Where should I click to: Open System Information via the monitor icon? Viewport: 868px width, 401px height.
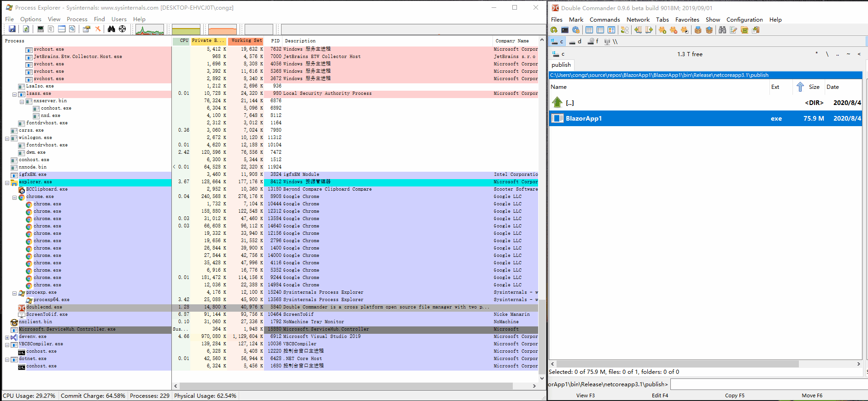pos(41,29)
